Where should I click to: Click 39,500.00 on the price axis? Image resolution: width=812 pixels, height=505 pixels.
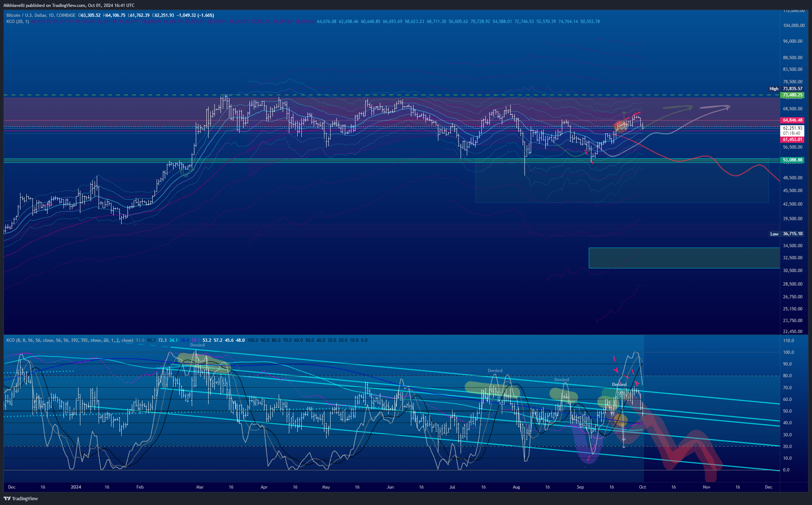[793, 219]
